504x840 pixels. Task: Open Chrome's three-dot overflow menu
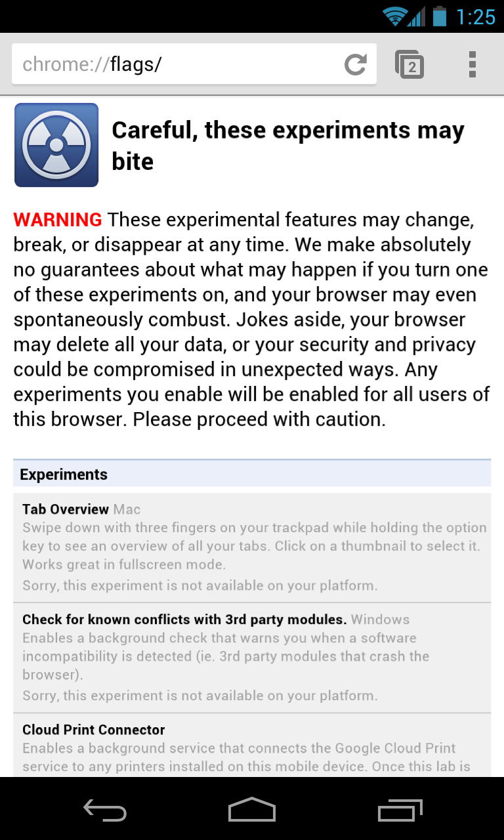(x=472, y=64)
